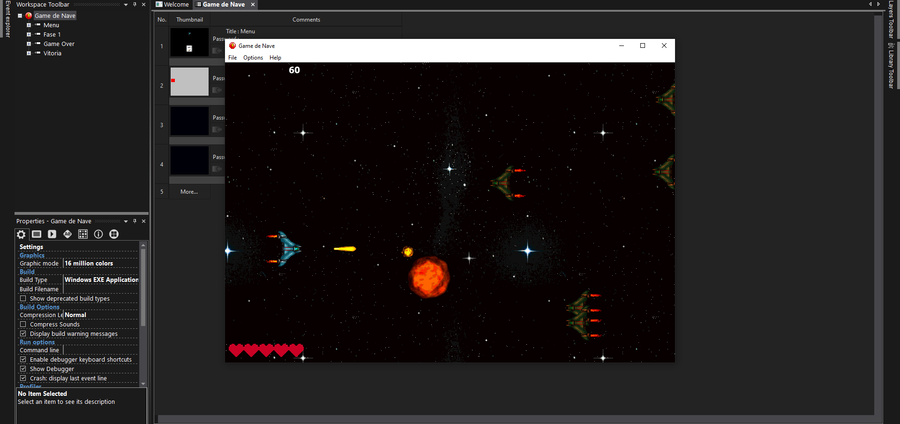Viewport: 900px width, 424px height.
Task: Toggle Show Debugger checkbox
Action: pyautogui.click(x=24, y=369)
